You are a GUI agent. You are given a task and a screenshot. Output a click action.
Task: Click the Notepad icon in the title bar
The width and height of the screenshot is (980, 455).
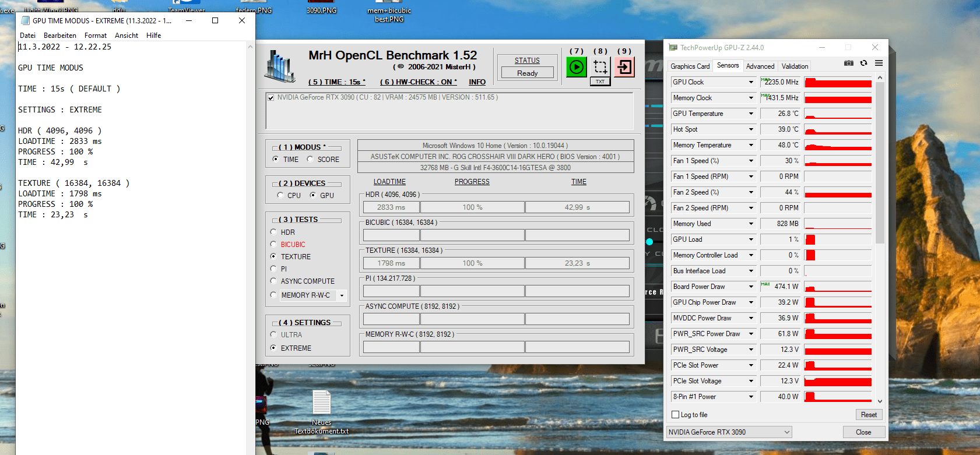(25, 20)
